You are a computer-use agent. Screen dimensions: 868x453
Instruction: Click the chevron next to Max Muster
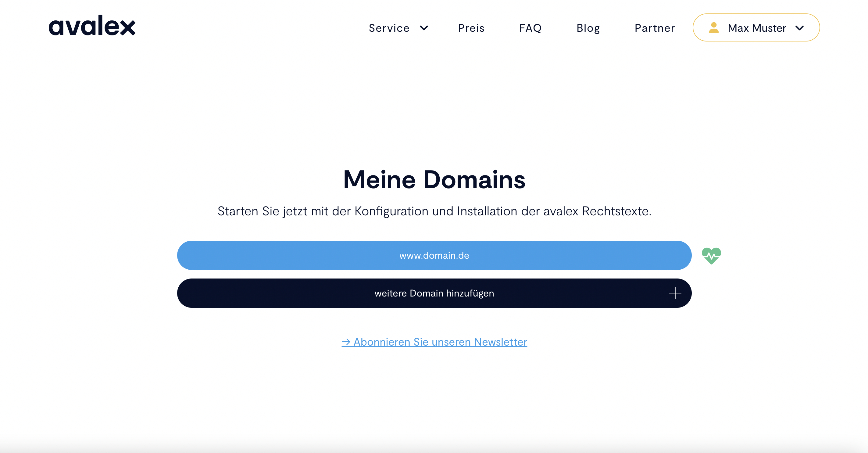pos(800,29)
